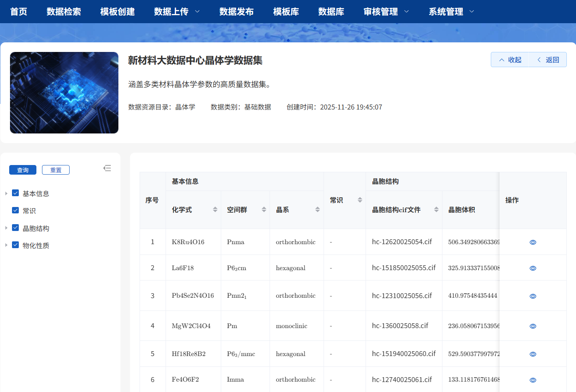The image size is (576, 392).
Task: Uncheck the 常识 filter checkbox
Action: point(15,210)
